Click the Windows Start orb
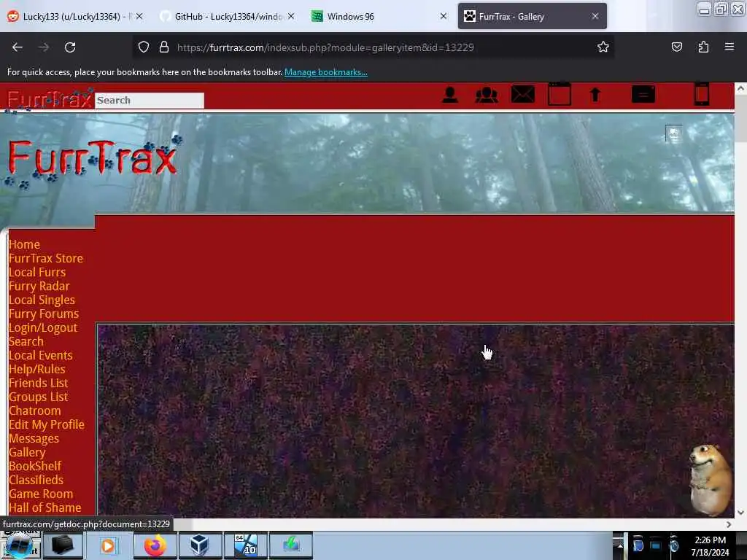Viewport: 747px width, 560px height. (18, 545)
